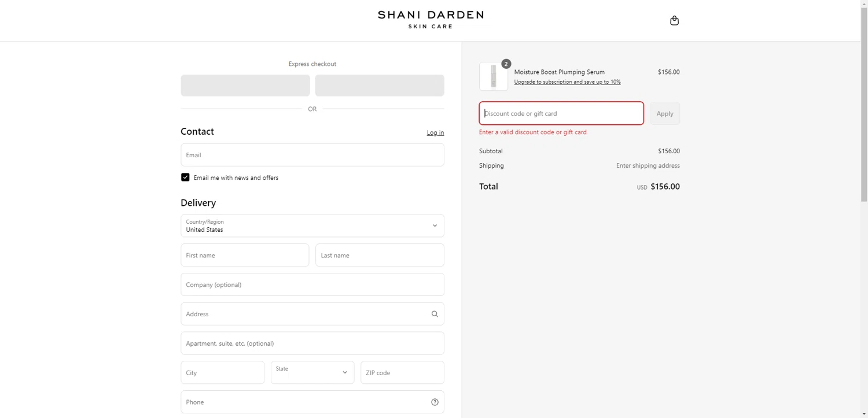Image resolution: width=868 pixels, height=418 pixels.
Task: Click the second express checkout button
Action: (x=380, y=86)
